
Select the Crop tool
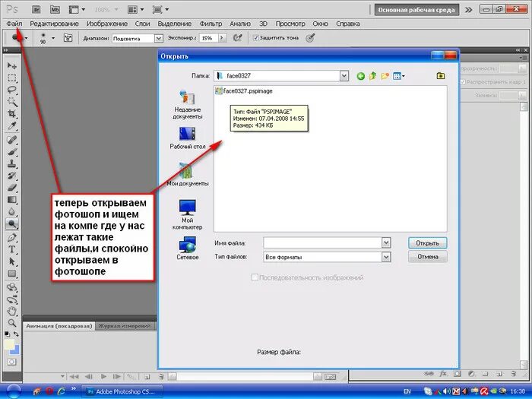(x=12, y=114)
